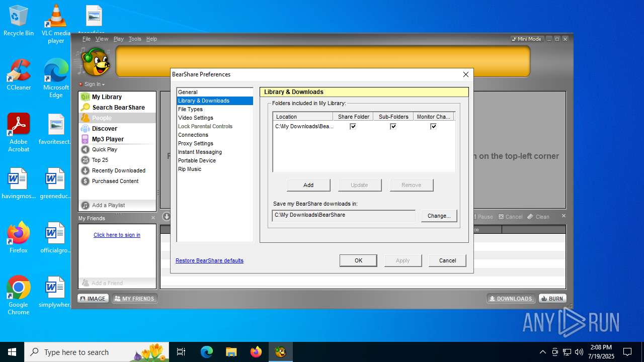Screen dimensions: 644x362
Task: Open the BURN panel button
Action: click(552, 299)
